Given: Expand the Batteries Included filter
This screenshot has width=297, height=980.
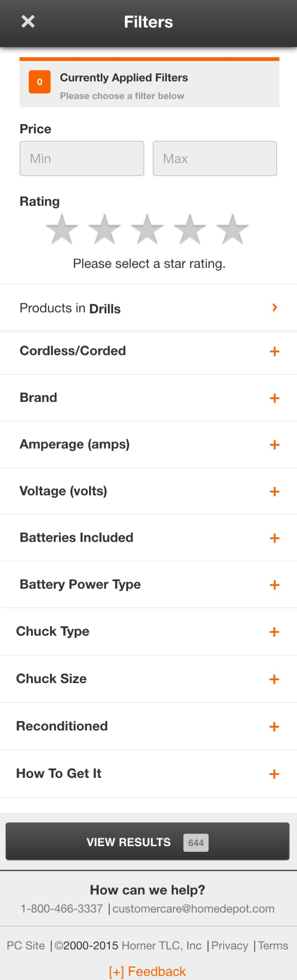Looking at the screenshot, I should click(x=274, y=538).
